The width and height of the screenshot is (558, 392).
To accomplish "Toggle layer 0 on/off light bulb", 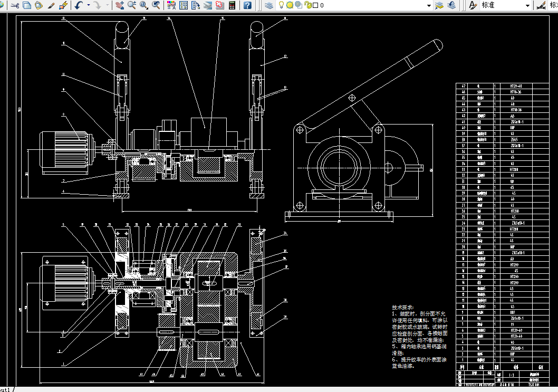I will [x=281, y=5].
